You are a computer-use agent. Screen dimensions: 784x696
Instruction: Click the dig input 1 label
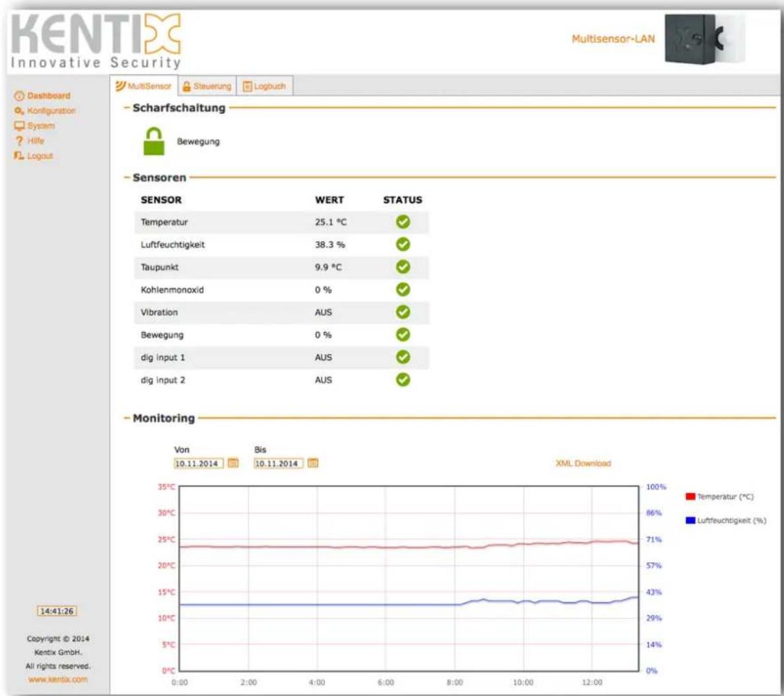point(163,357)
